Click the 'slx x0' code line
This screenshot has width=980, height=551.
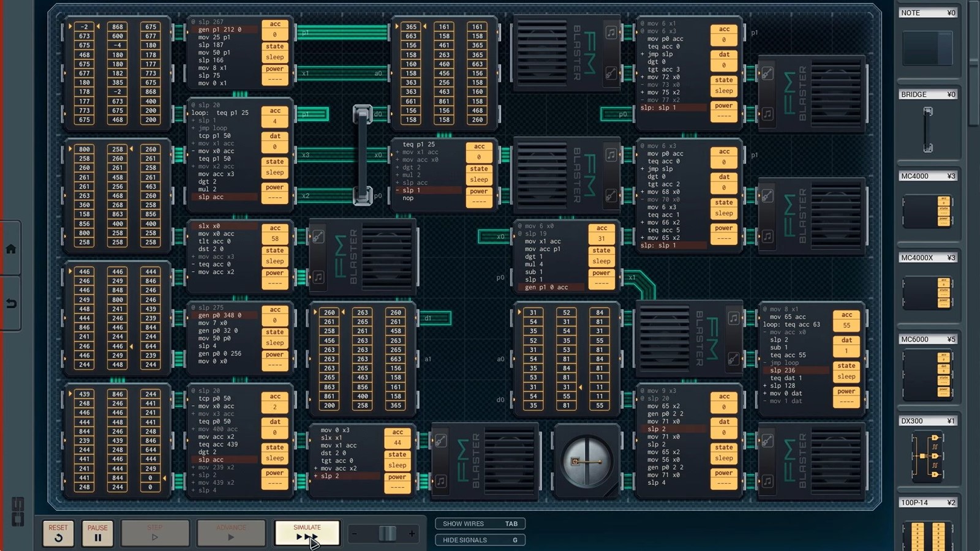[209, 226]
